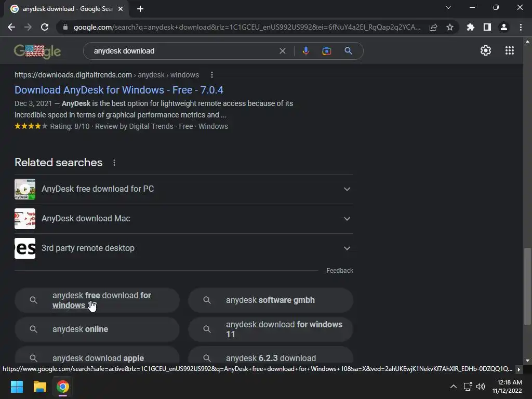Expand AnyDesk download Mac chevron
Image resolution: width=532 pixels, height=399 pixels.
coord(347,219)
